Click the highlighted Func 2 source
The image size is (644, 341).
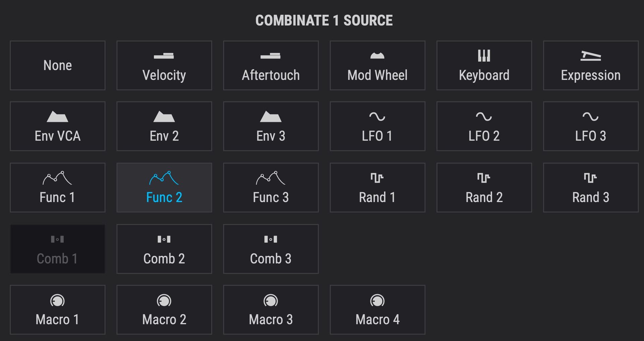[164, 188]
